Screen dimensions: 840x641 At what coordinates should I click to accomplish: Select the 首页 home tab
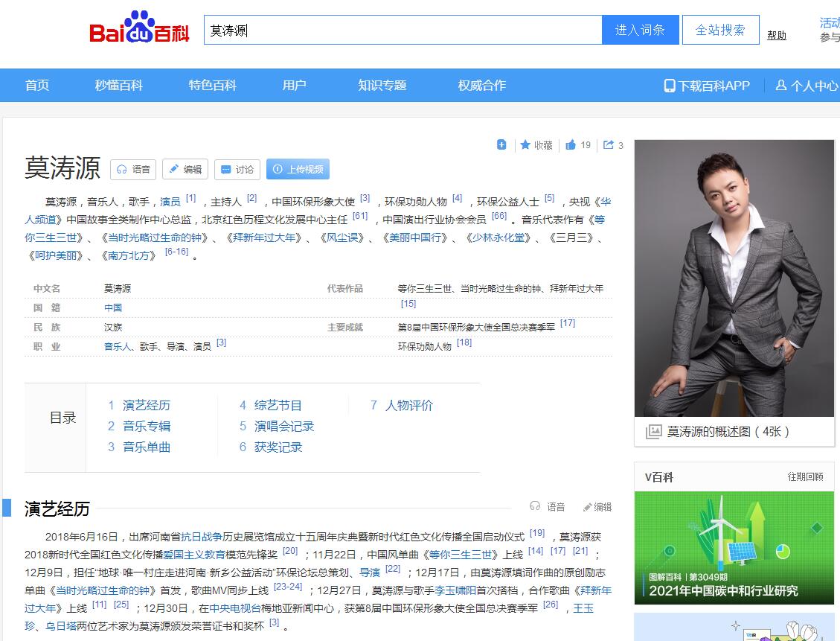(x=37, y=86)
